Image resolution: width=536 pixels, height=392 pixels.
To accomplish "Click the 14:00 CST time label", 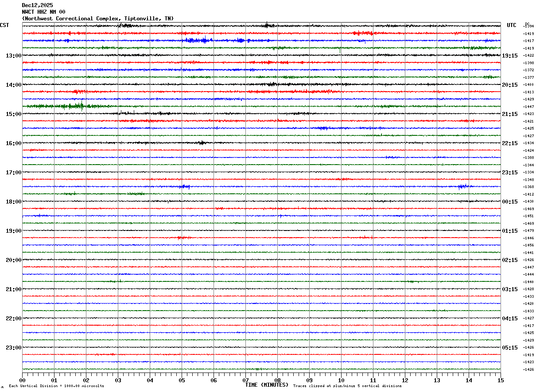I will 14,85.
